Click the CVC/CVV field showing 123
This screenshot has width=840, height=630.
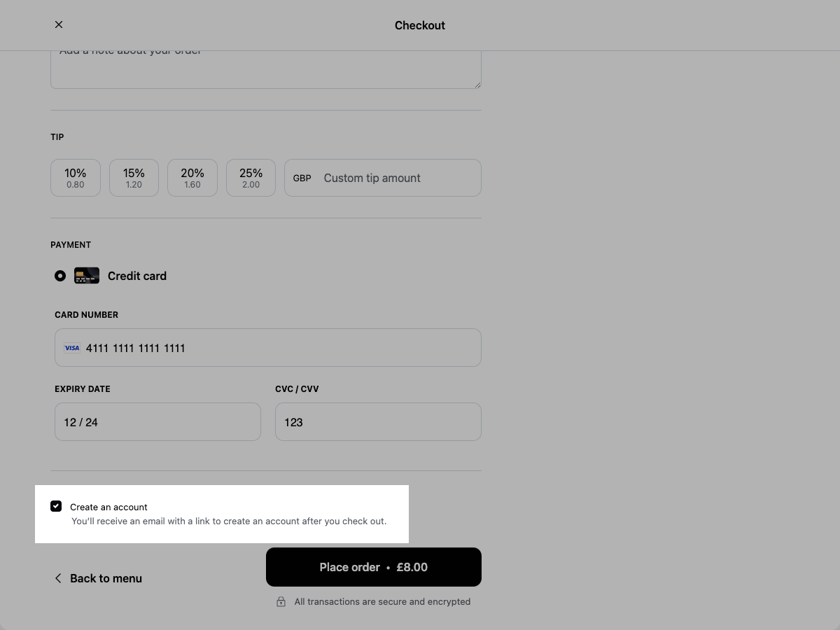coord(378,421)
